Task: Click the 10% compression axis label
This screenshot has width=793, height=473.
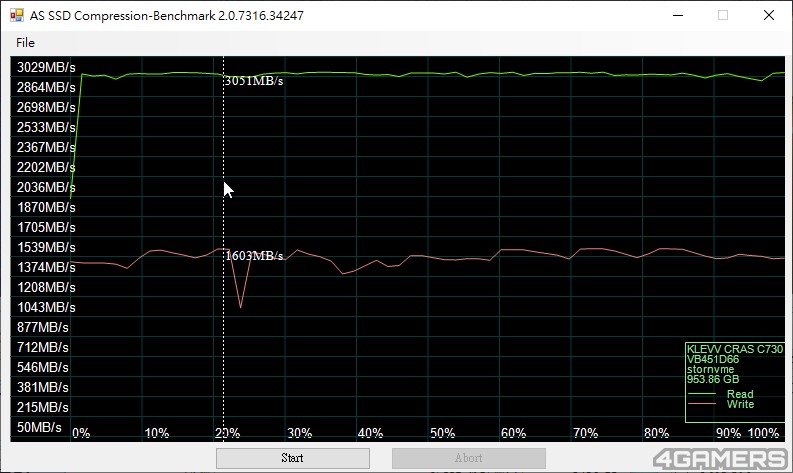Action: tap(157, 434)
